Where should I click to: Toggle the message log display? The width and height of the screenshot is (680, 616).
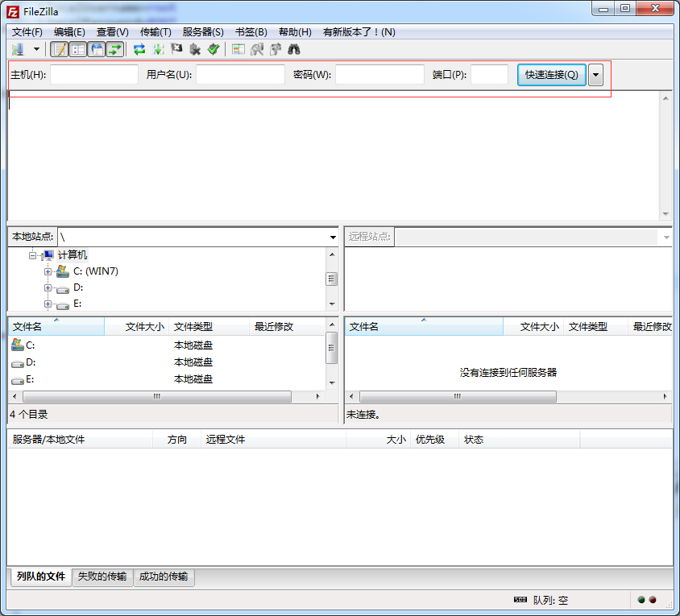point(59,49)
